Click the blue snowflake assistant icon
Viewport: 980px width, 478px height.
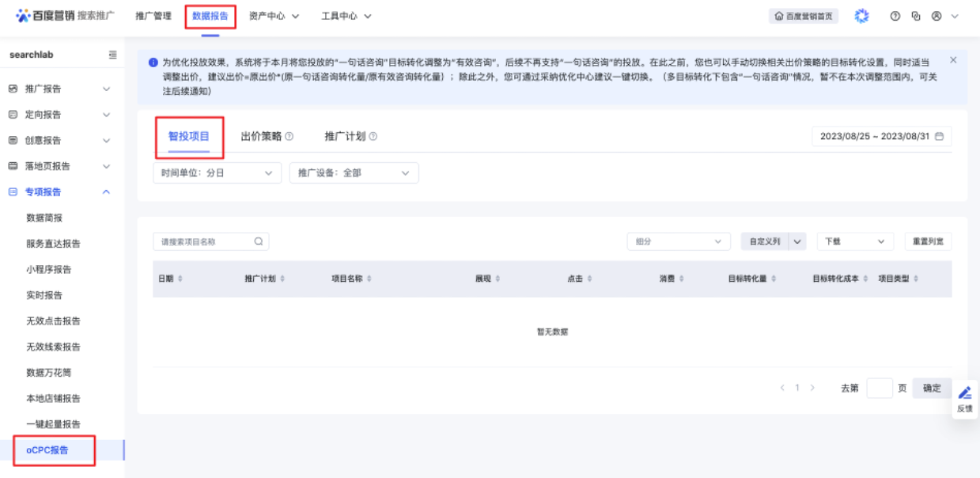click(862, 16)
